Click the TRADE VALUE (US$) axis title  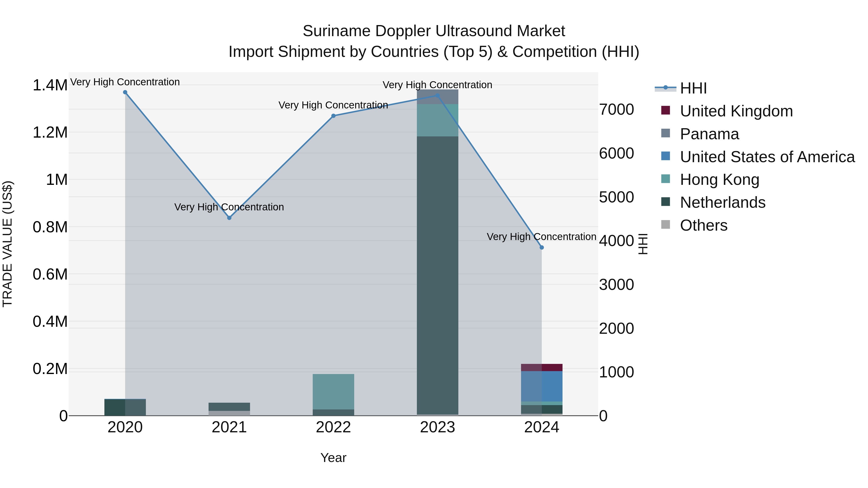pyautogui.click(x=7, y=244)
